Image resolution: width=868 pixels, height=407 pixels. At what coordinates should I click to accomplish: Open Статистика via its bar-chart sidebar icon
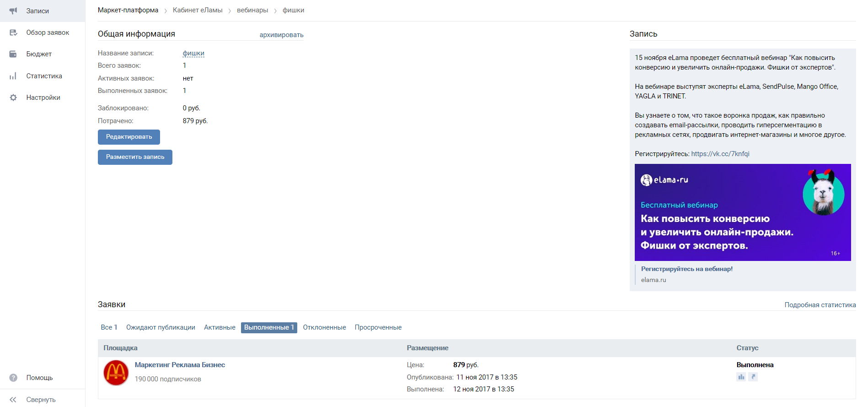(x=13, y=76)
